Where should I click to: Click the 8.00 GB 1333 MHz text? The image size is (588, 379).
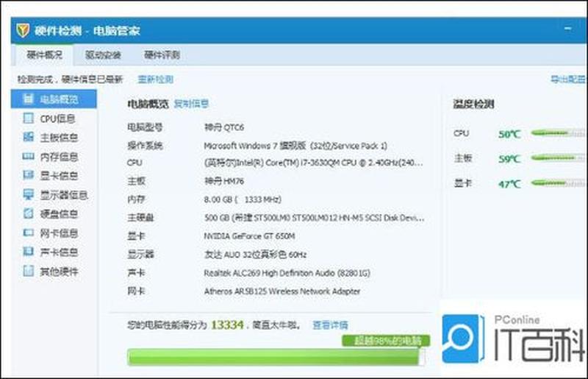tap(243, 199)
